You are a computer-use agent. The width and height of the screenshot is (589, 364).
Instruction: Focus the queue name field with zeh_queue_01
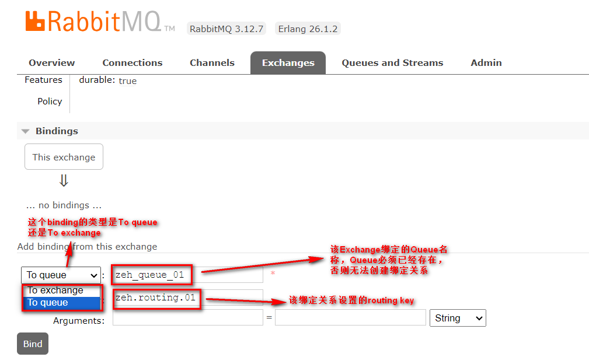(187, 275)
